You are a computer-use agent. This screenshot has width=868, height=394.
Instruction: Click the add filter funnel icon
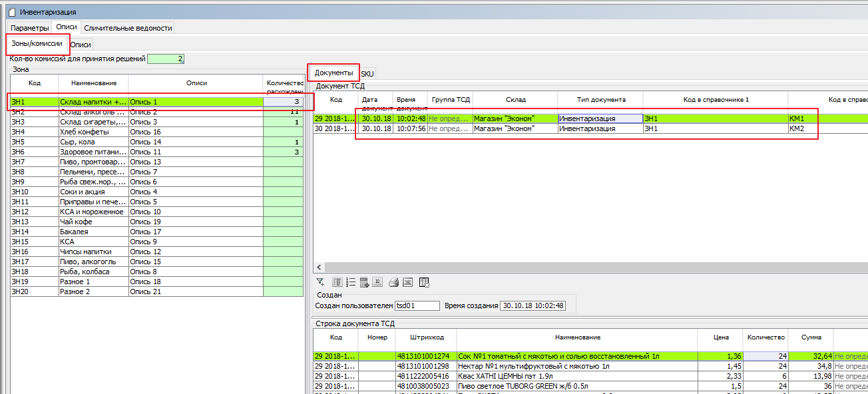click(320, 282)
